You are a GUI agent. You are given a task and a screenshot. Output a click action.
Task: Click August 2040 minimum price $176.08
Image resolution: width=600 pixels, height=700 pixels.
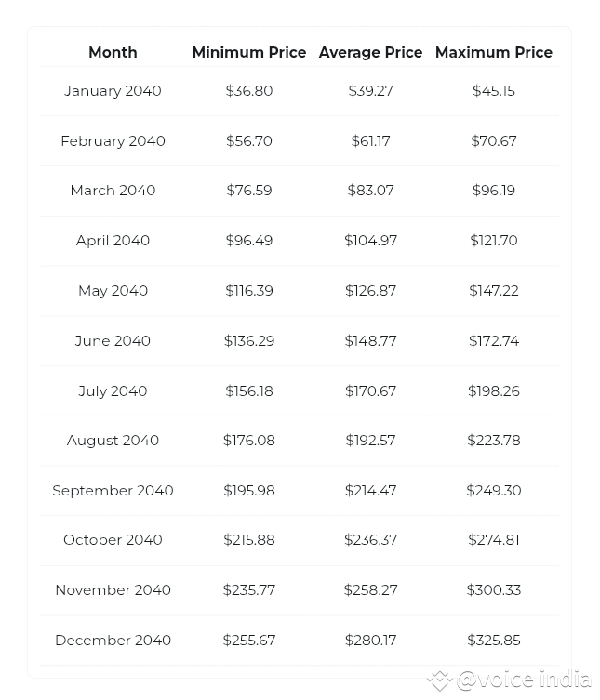(249, 441)
